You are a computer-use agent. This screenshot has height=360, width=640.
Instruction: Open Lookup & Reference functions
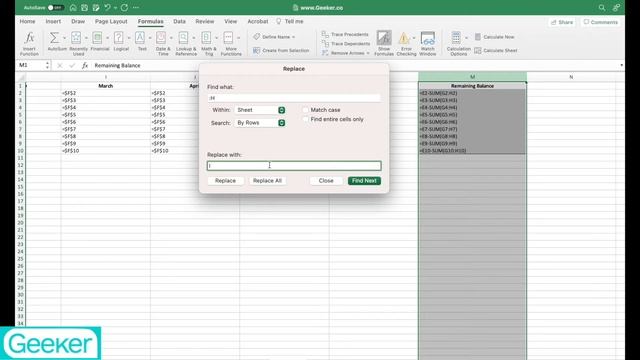[186, 43]
